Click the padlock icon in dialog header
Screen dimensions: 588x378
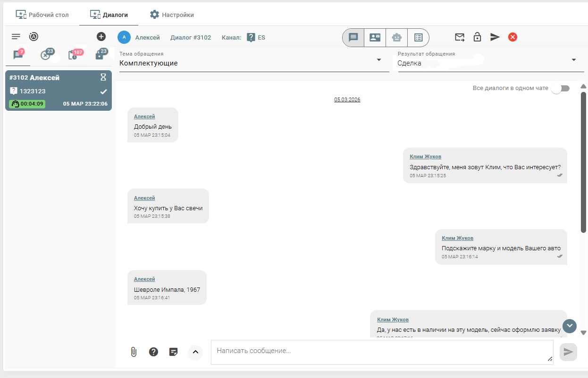point(477,37)
